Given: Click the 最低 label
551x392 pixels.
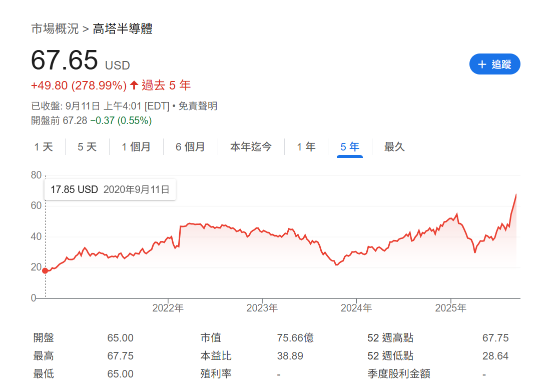Looking at the screenshot, I should click(44, 374).
